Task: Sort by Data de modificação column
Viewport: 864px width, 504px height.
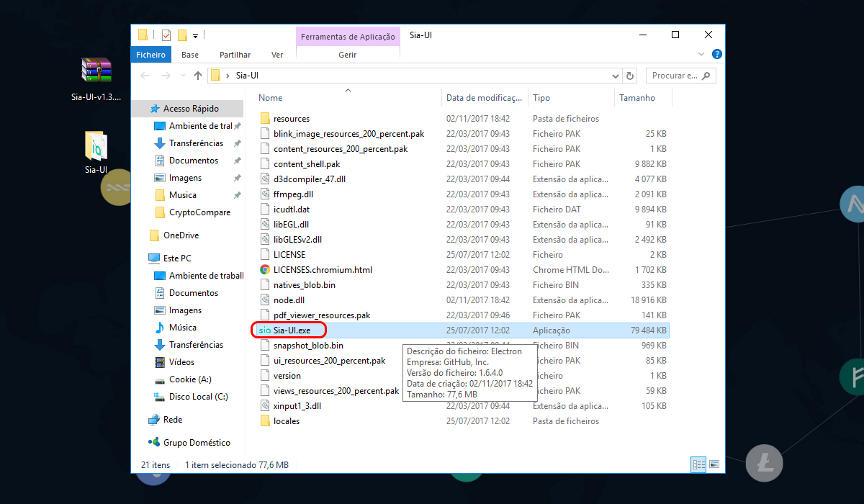Action: (x=485, y=97)
